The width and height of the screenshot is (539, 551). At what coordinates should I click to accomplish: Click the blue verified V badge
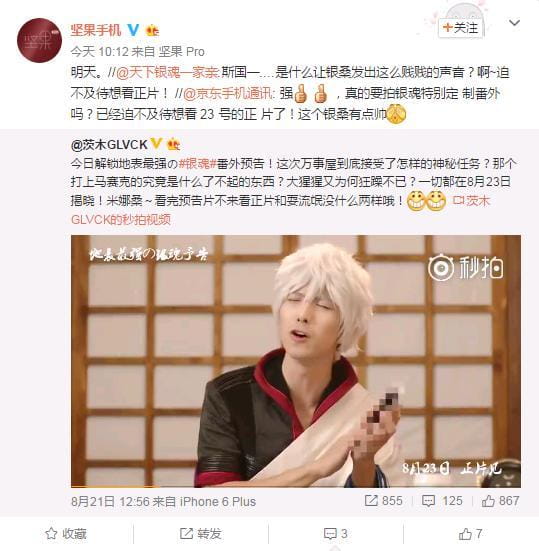tap(133, 30)
